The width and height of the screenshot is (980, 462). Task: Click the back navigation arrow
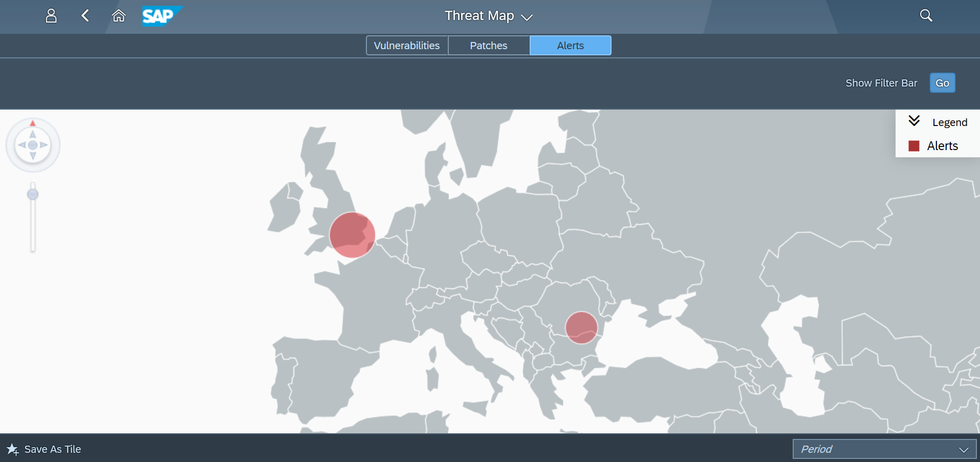[x=85, y=16]
